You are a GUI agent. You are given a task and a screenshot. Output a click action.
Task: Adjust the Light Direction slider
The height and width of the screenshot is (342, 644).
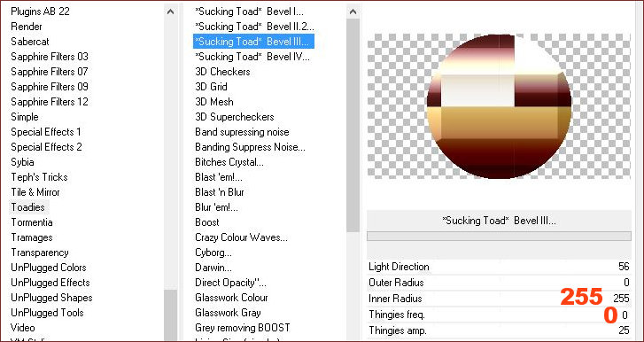(499, 267)
